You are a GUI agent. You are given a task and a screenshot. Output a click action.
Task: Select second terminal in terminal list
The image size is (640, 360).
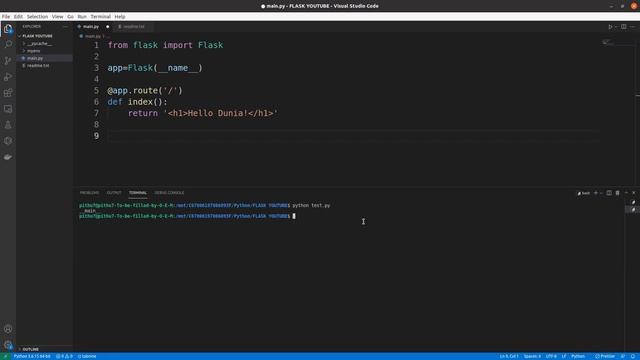click(633, 209)
